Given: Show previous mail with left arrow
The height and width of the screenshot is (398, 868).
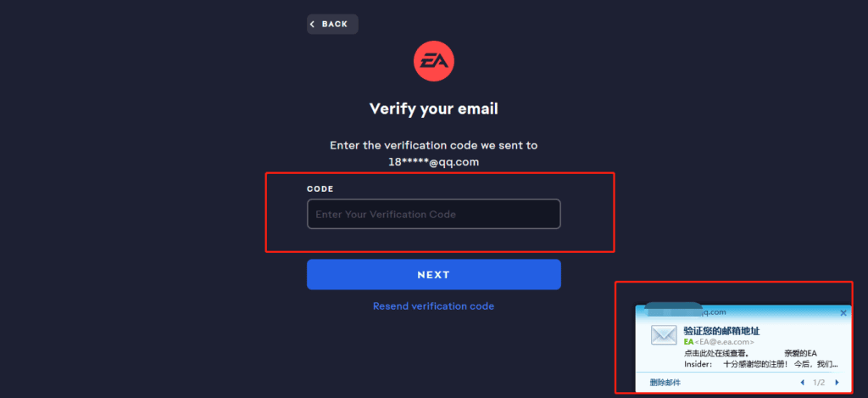Looking at the screenshot, I should click(x=803, y=383).
